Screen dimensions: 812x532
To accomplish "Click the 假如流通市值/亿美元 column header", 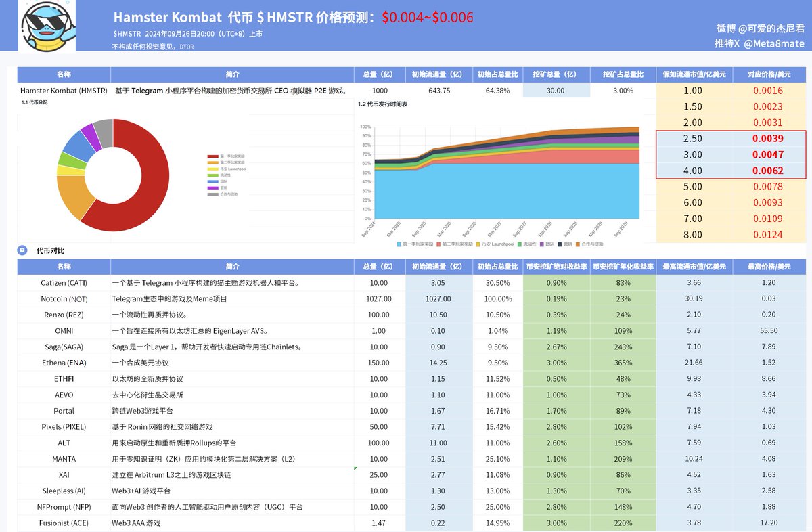I will click(694, 74).
